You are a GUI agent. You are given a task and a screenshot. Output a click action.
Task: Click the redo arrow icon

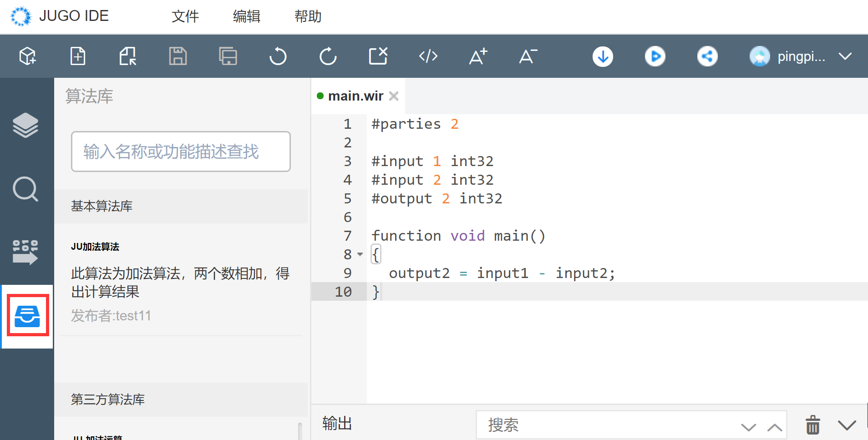pos(328,56)
